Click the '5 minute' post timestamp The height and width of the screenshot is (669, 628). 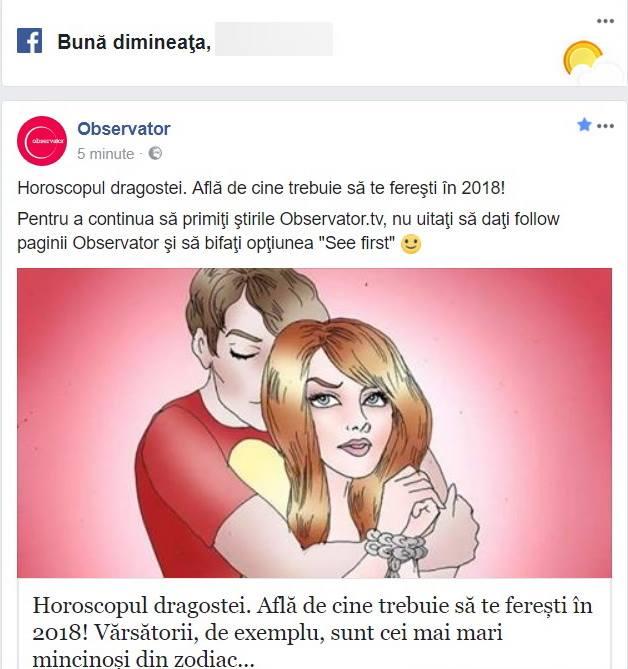pos(105,154)
